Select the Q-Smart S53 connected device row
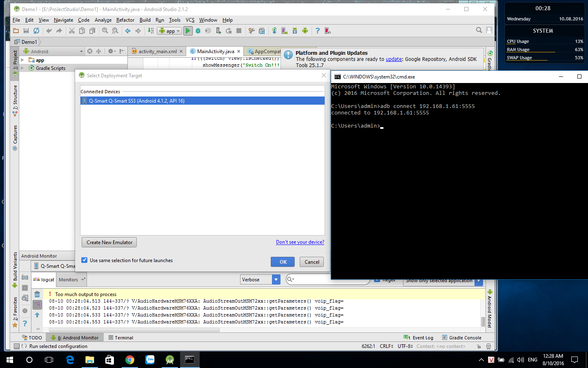The image size is (588, 368). point(203,101)
